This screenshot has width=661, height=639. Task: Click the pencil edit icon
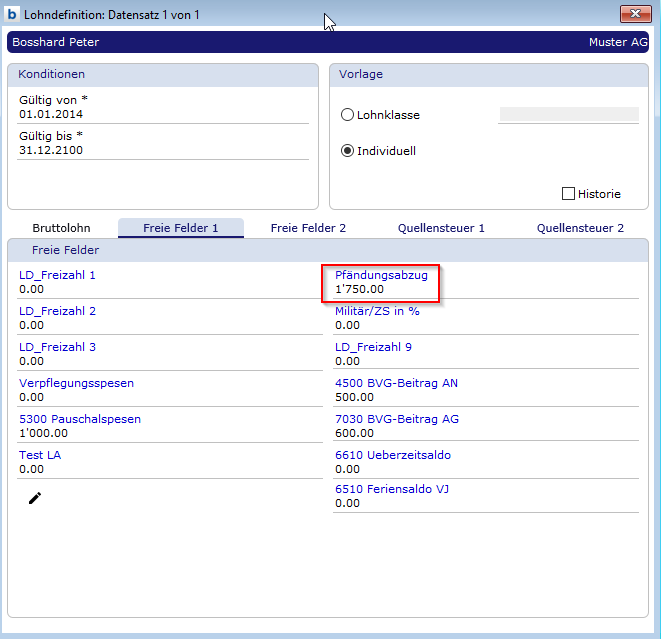point(35,498)
